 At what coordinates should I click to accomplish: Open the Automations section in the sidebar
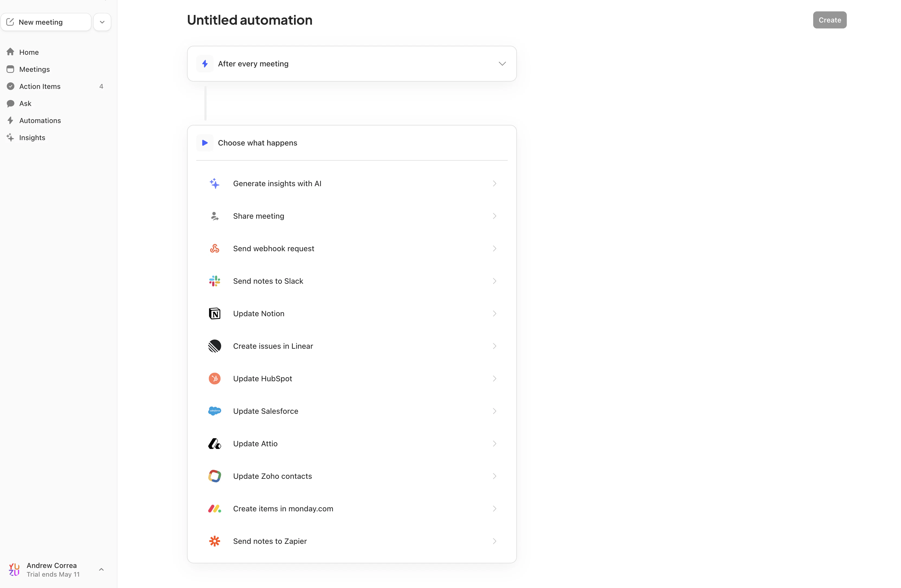click(40, 120)
